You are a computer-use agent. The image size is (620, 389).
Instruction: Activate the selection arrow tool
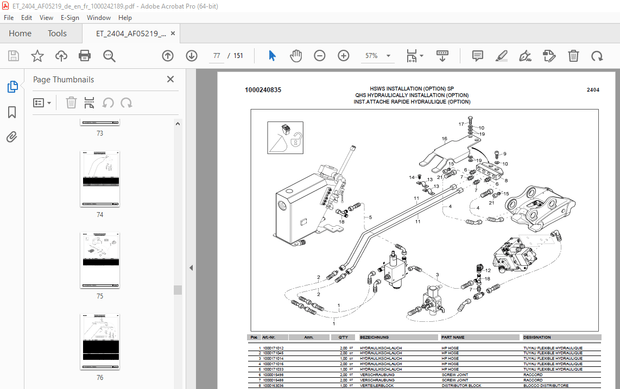[272, 56]
